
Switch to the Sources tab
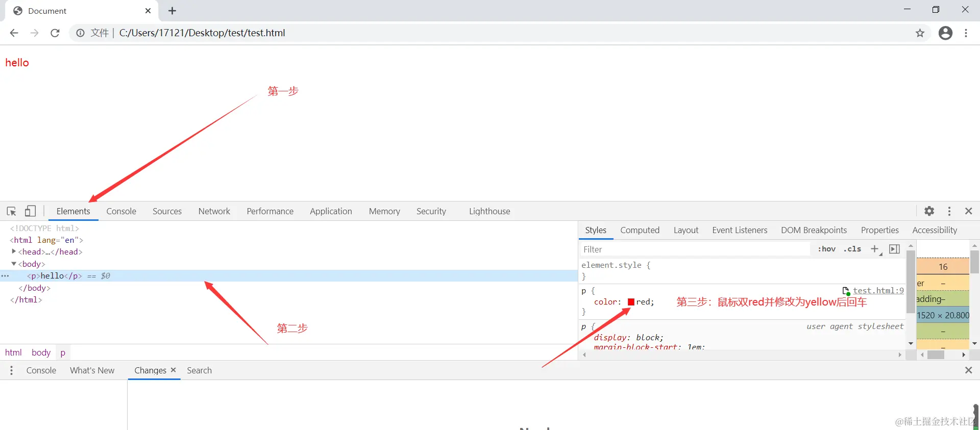click(x=167, y=211)
